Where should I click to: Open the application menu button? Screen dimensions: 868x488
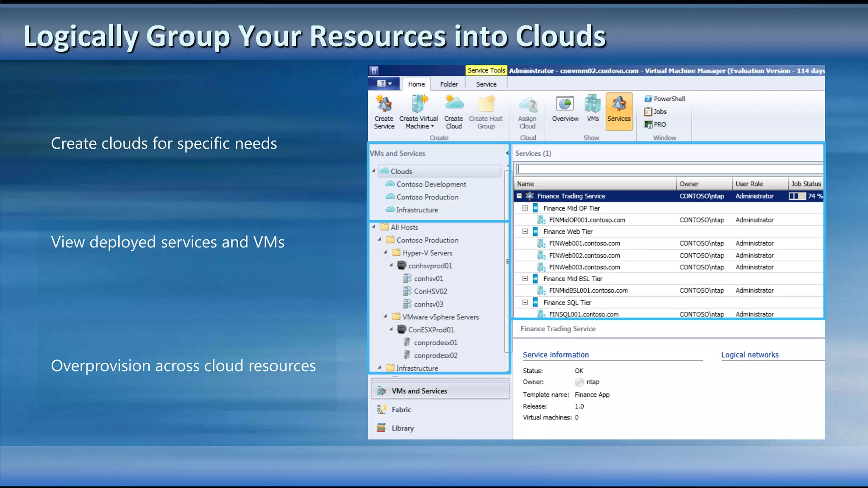(x=384, y=83)
